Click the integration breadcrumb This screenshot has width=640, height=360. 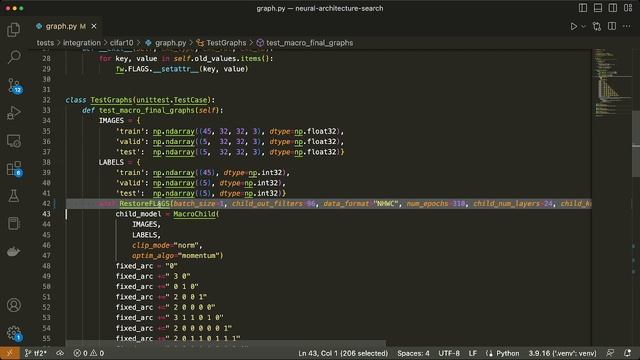pos(82,43)
